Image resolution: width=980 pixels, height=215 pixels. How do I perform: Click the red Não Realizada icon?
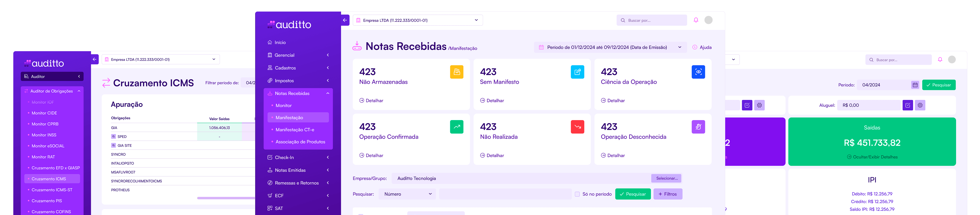coord(577,127)
